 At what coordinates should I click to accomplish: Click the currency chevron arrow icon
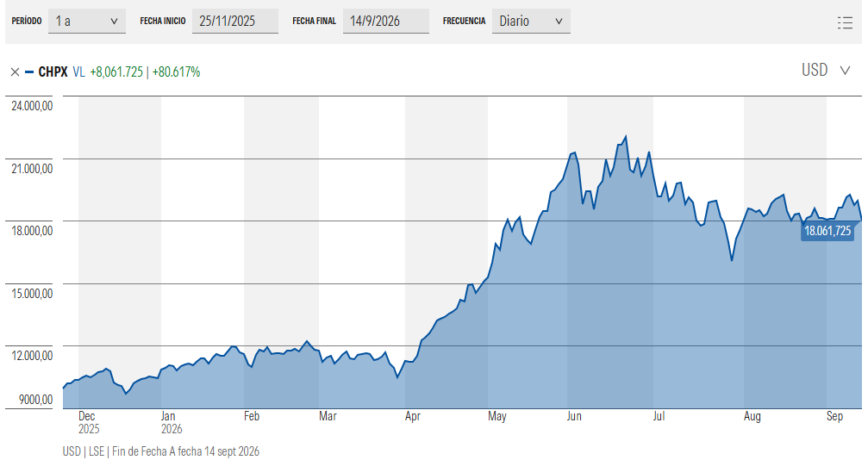click(x=845, y=71)
